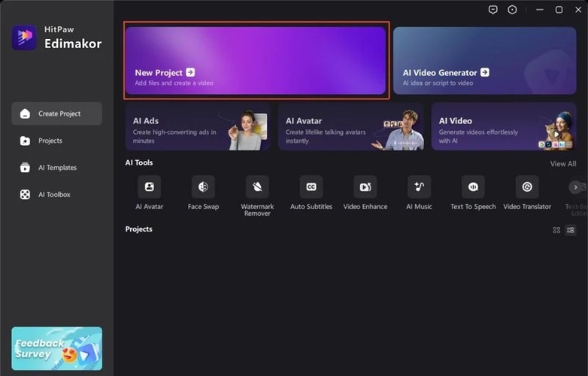The width and height of the screenshot is (588, 376).
Task: Open the AI Video card
Action: (504, 126)
